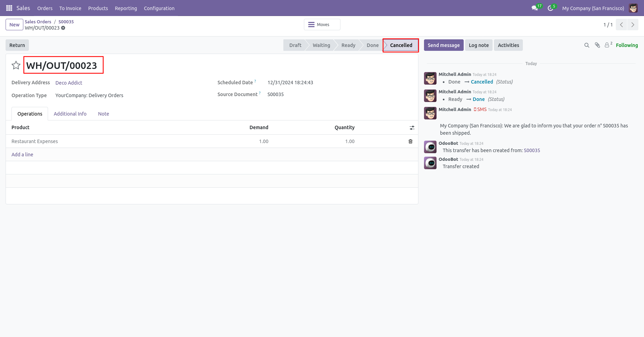
Task: Open attachments paperclip icon
Action: [x=597, y=45]
